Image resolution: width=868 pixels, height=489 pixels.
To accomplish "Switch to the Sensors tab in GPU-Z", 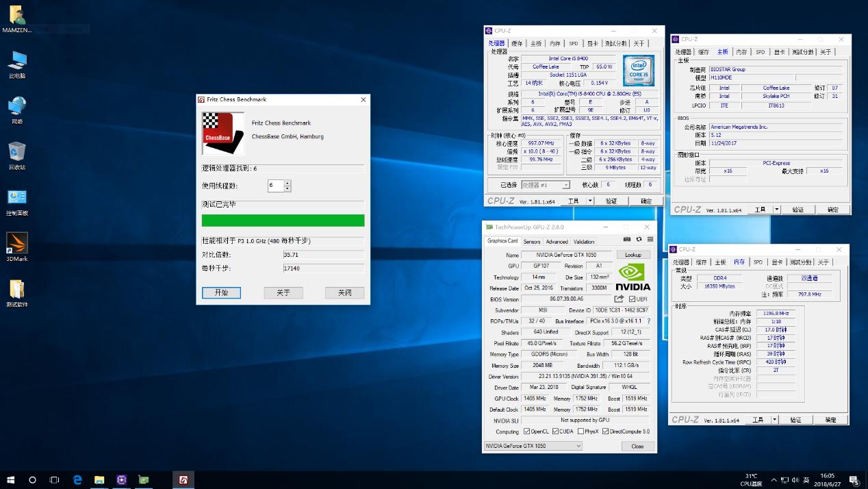I will [532, 242].
